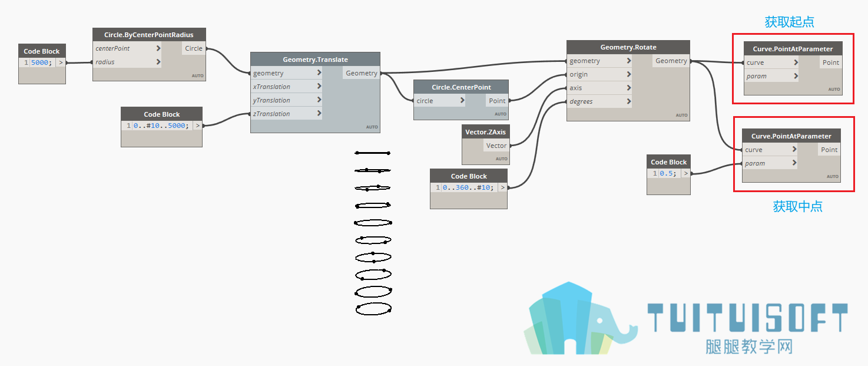Click the zTranslation port chevron on Geometry.Translate
The width and height of the screenshot is (868, 366).
click(319, 114)
